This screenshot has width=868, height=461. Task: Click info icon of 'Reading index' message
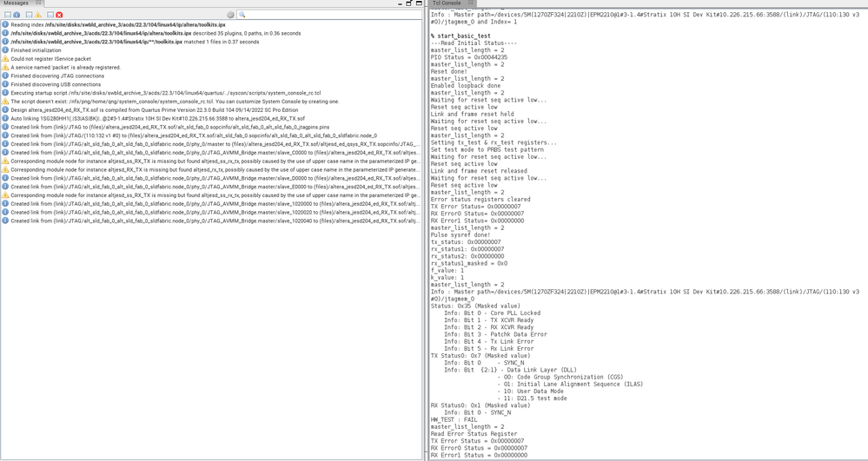[5, 24]
